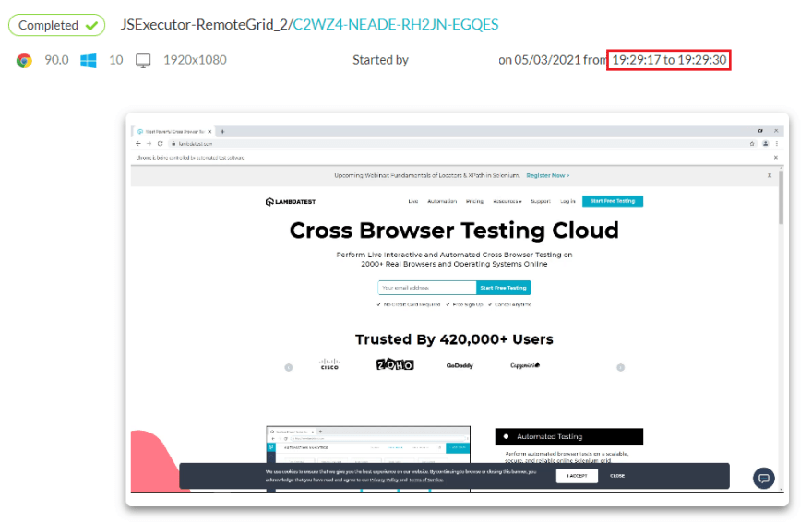This screenshot has height=522, width=812.
Task: Click the Register Now webinar link
Action: click(x=548, y=175)
